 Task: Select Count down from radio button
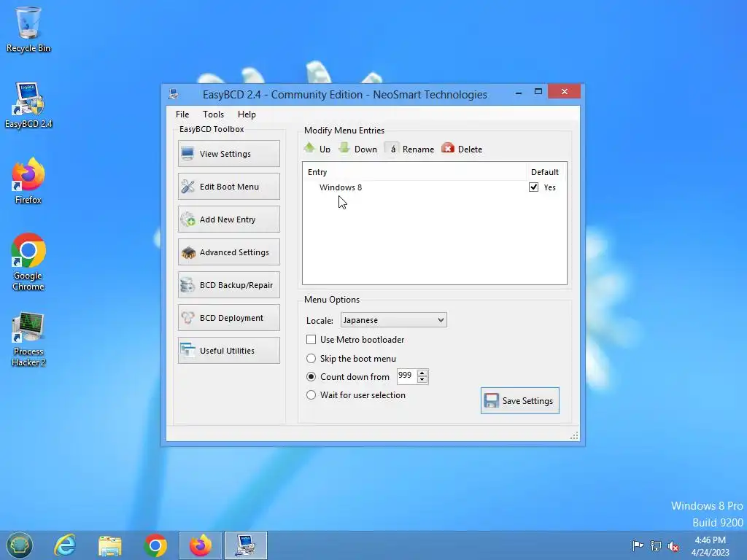click(311, 377)
